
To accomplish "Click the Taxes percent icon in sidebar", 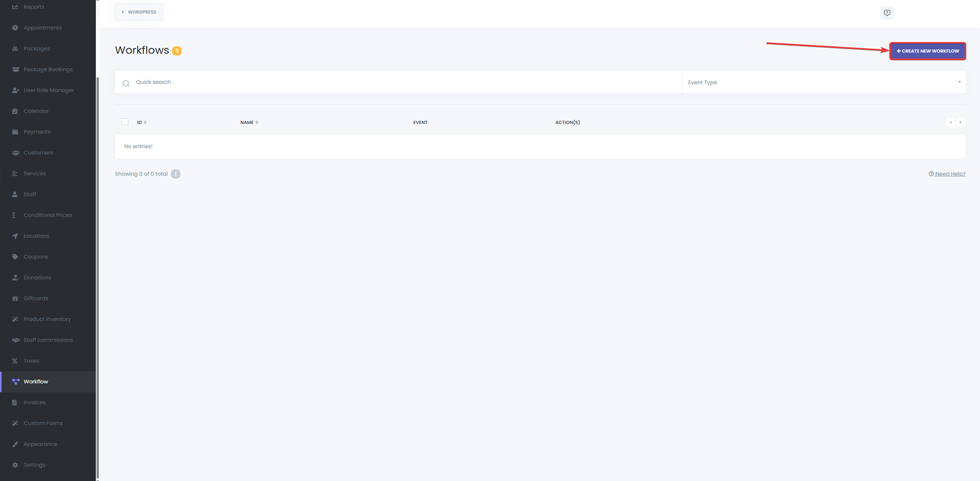I will (x=15, y=361).
